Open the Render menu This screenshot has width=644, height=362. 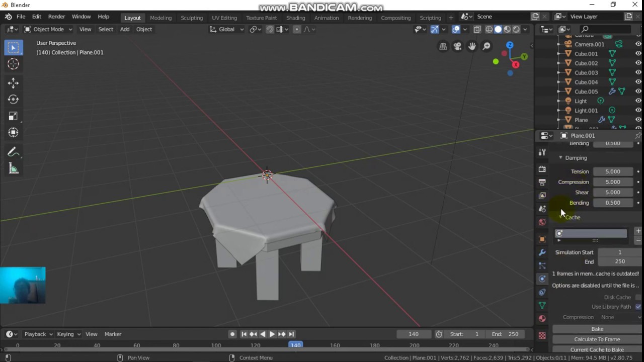coord(56,17)
